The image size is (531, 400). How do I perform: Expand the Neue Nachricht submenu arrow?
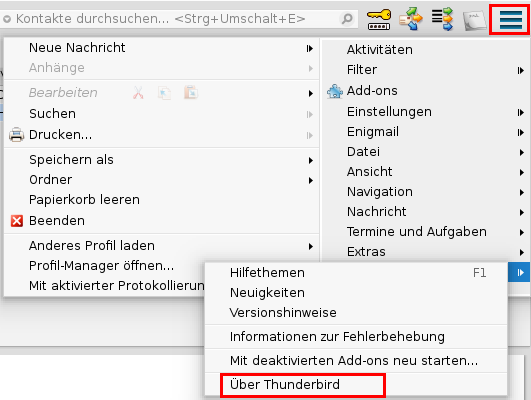pyautogui.click(x=310, y=48)
